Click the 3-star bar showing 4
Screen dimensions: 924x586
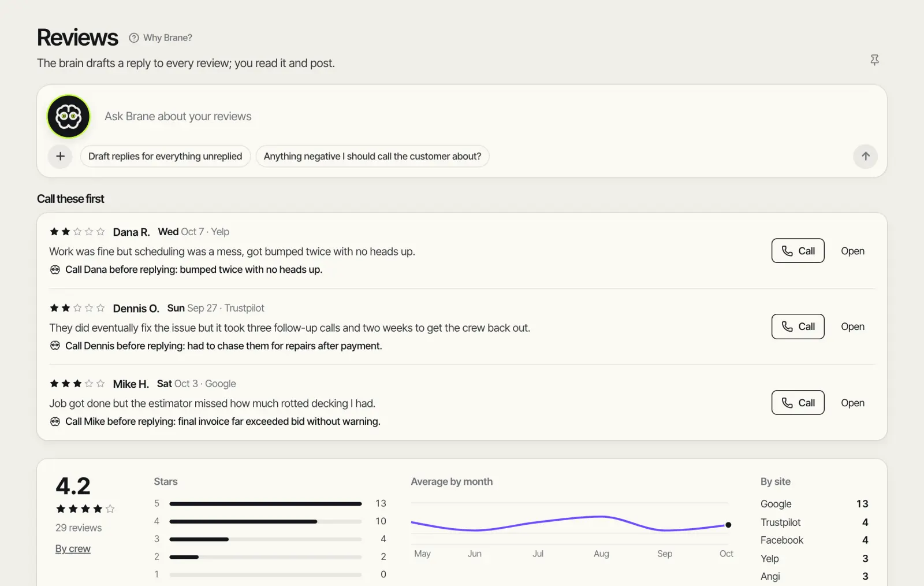(x=266, y=539)
